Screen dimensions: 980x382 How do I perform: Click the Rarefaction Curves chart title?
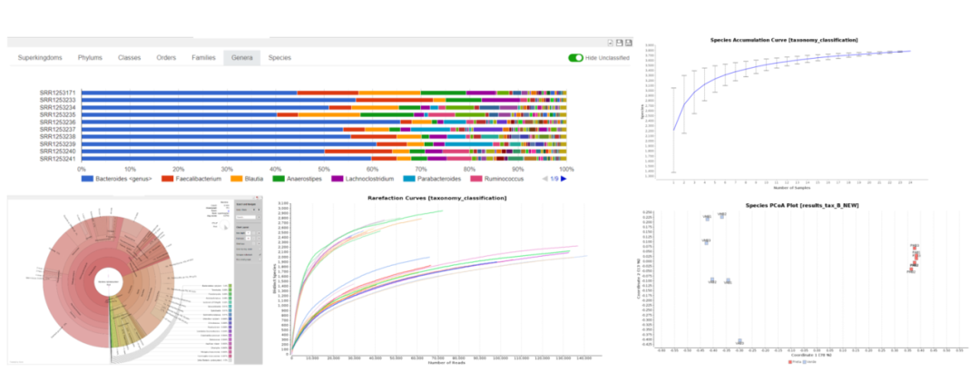point(436,198)
